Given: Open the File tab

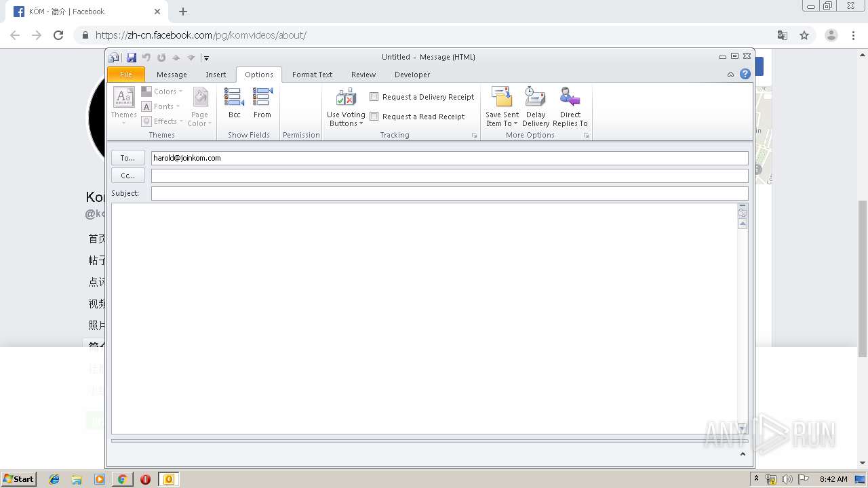Looking at the screenshot, I should click(126, 75).
